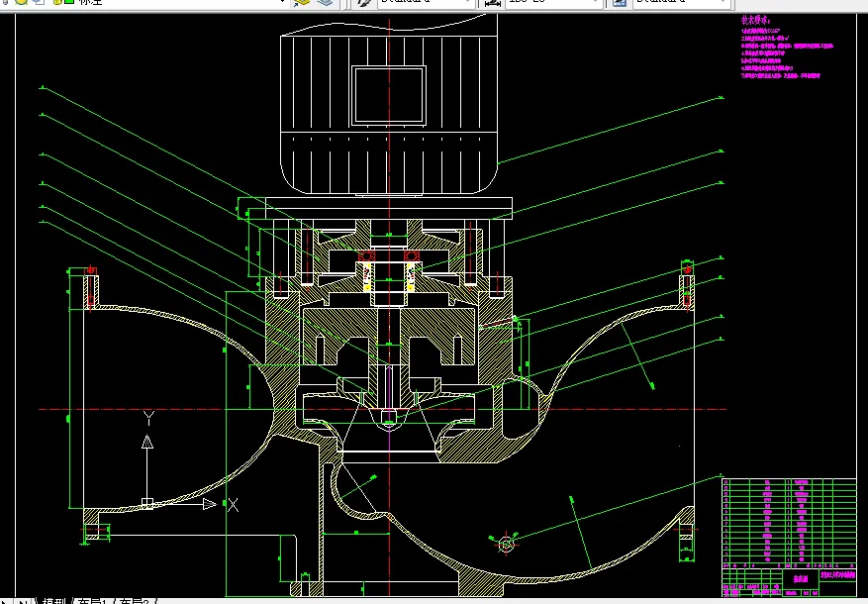Viewport: 868px width, 604px height.
Task: Switch to the 模型 model tab
Action: [x=55, y=601]
